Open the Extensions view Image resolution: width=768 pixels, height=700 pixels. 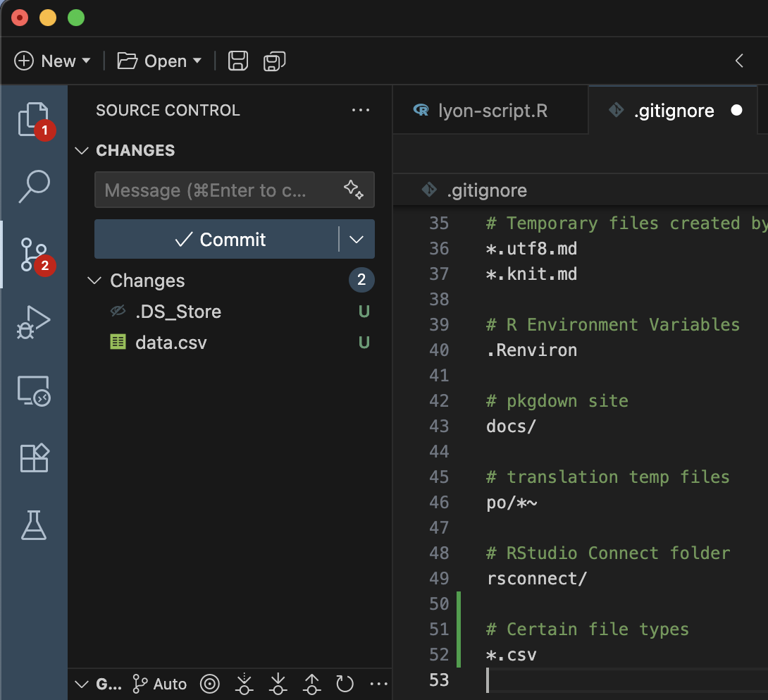[x=33, y=458]
